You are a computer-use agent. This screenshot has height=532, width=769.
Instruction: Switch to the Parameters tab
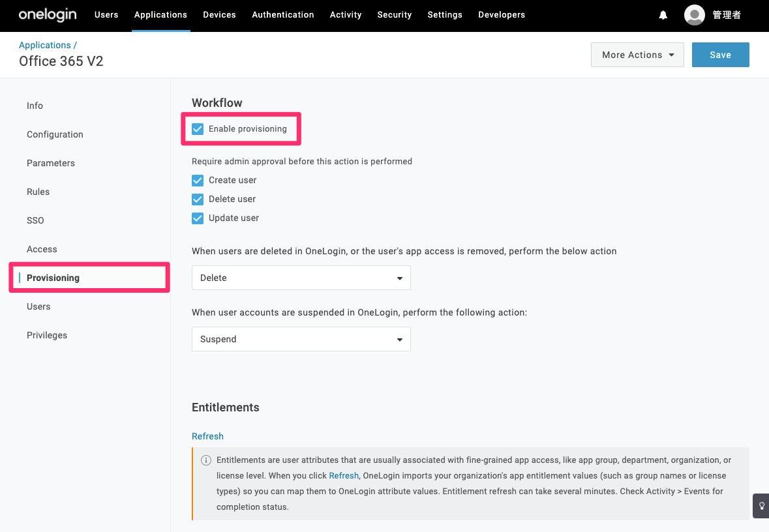point(50,163)
